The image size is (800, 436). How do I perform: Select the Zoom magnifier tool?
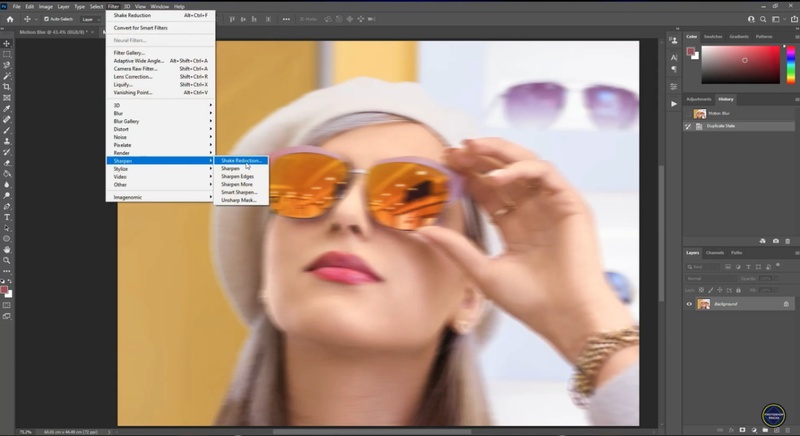click(7, 260)
